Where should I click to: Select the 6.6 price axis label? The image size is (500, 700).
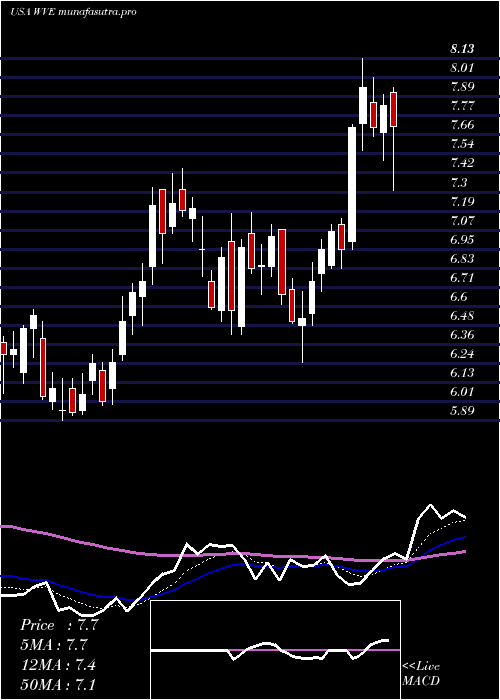click(458, 297)
